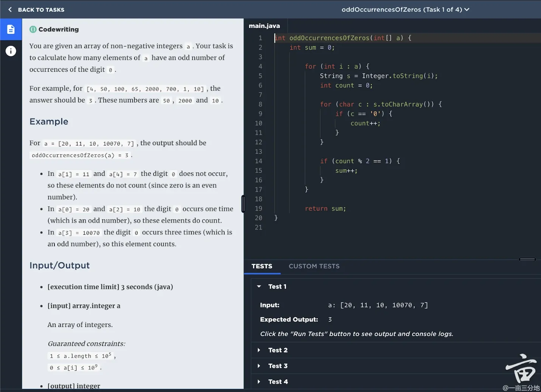Viewport: 541px width, 392px height.
Task: Collapse the Test 1 section
Action: [259, 287]
